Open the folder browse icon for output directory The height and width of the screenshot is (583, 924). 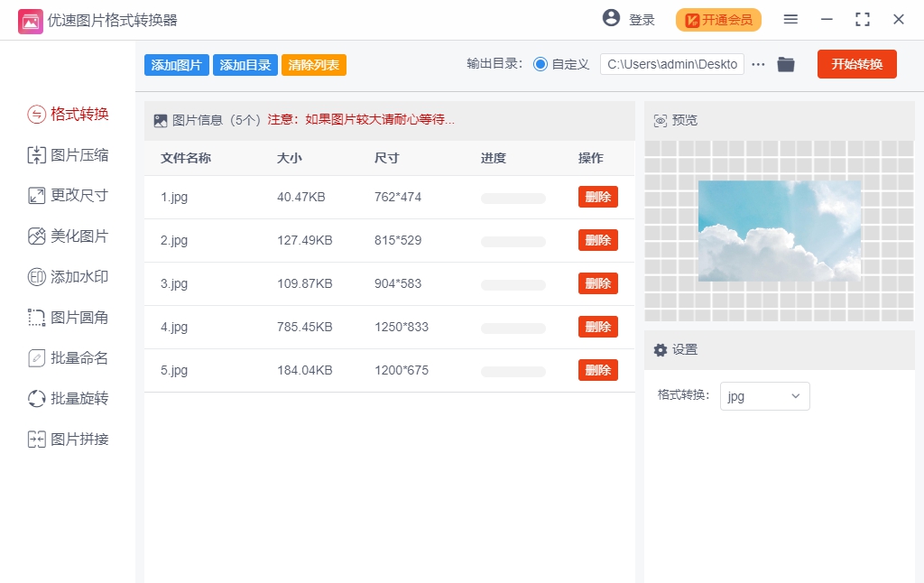[785, 63]
